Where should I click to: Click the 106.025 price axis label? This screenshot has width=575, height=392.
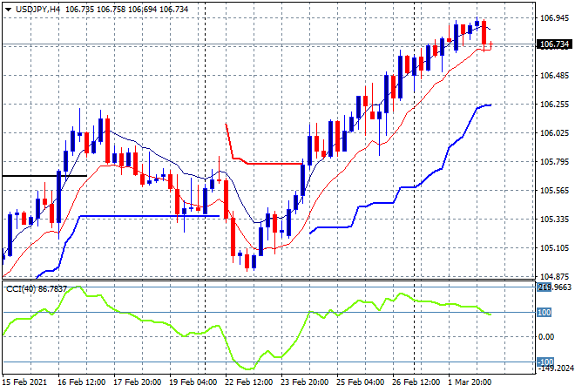(554, 132)
